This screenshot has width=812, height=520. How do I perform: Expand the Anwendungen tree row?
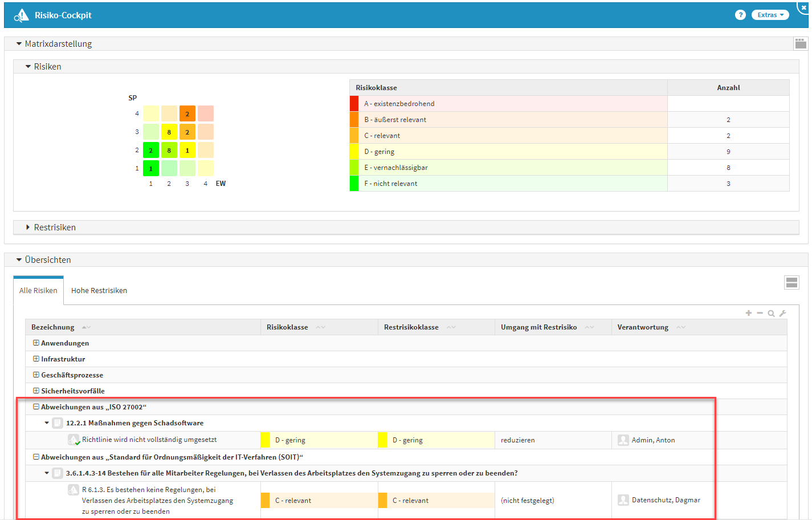(36, 343)
